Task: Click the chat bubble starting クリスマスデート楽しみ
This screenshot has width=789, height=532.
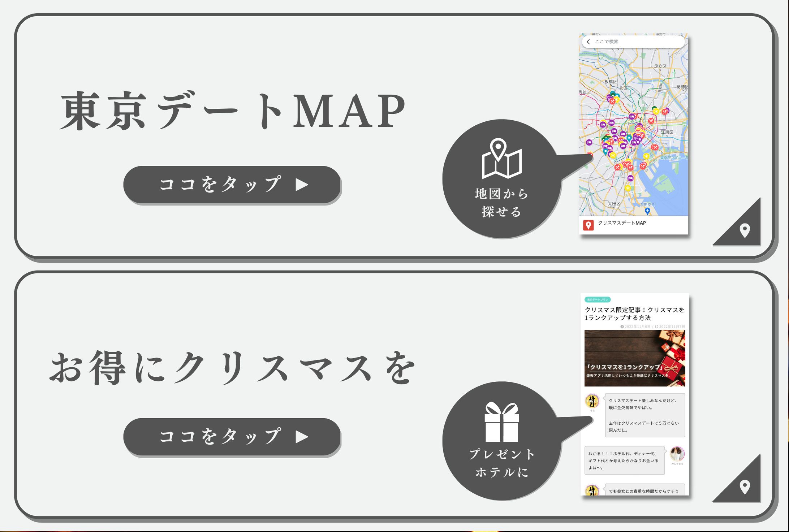Action: pos(645,415)
